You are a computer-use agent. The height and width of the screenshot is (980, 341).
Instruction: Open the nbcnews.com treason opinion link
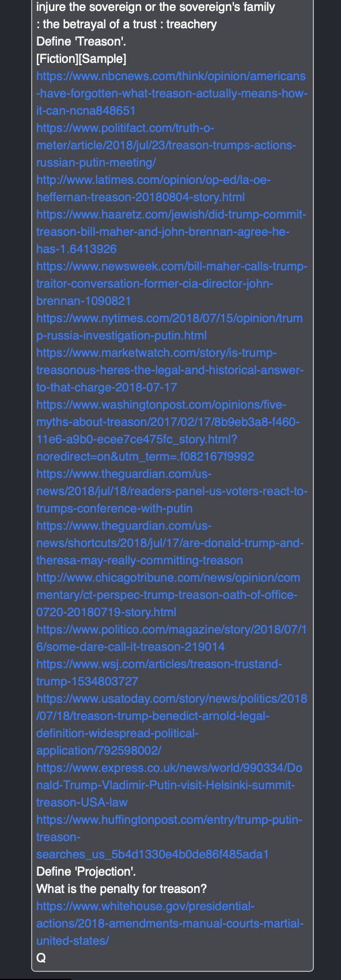pos(172,93)
